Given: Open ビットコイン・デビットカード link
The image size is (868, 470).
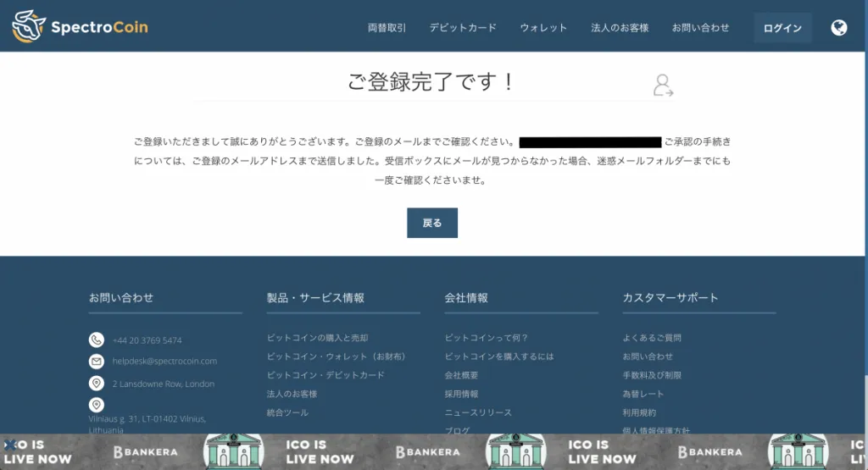Looking at the screenshot, I should tap(325, 375).
